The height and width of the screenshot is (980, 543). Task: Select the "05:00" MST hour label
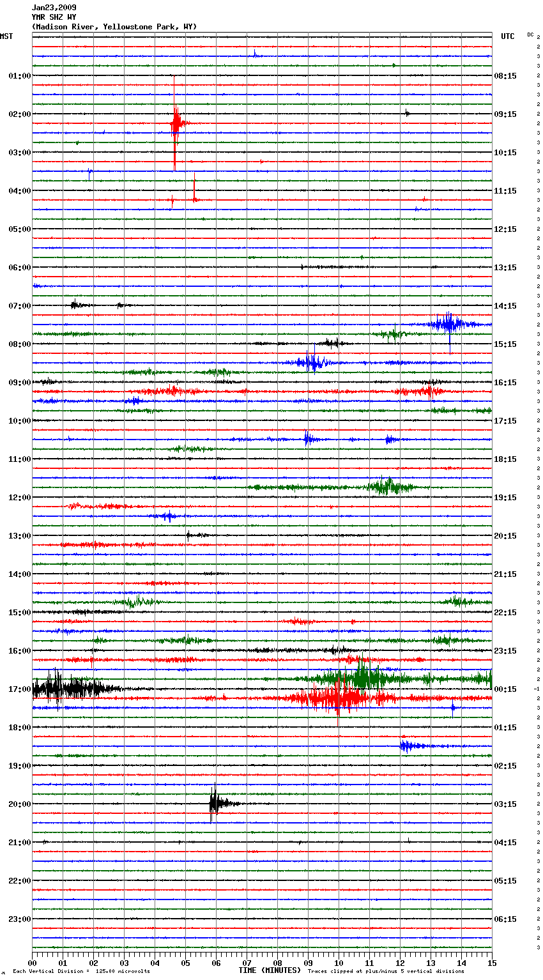(x=20, y=229)
